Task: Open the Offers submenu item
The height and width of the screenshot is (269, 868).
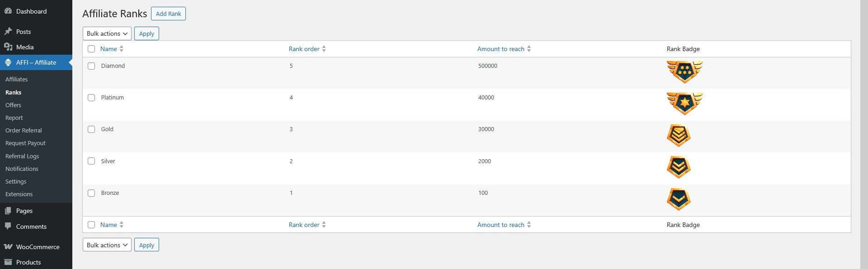Action: coord(13,105)
